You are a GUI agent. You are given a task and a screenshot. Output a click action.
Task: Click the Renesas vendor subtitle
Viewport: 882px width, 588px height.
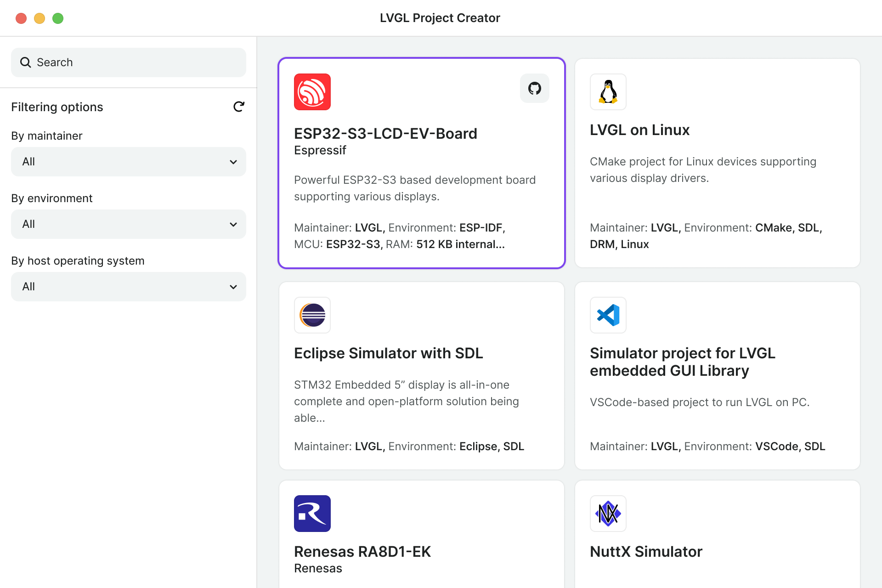click(x=318, y=568)
